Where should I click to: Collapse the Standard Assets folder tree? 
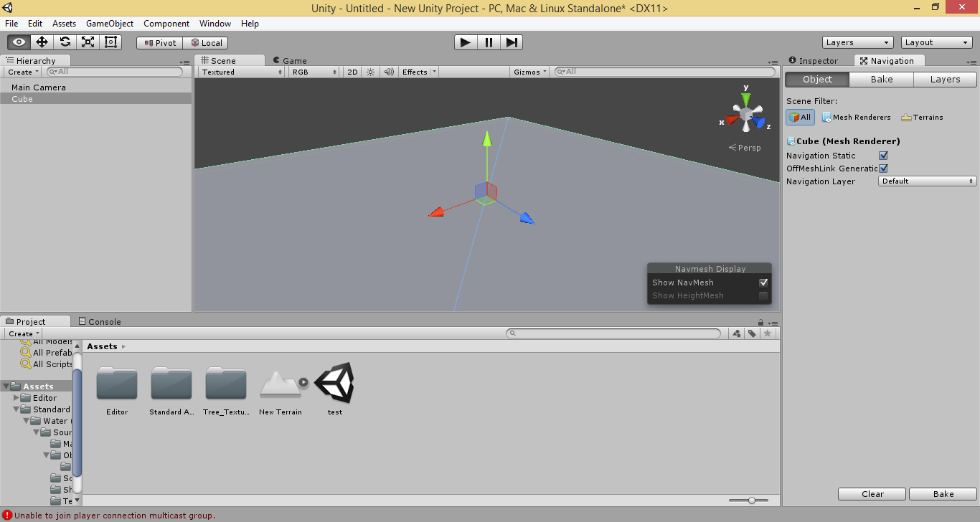tap(16, 409)
